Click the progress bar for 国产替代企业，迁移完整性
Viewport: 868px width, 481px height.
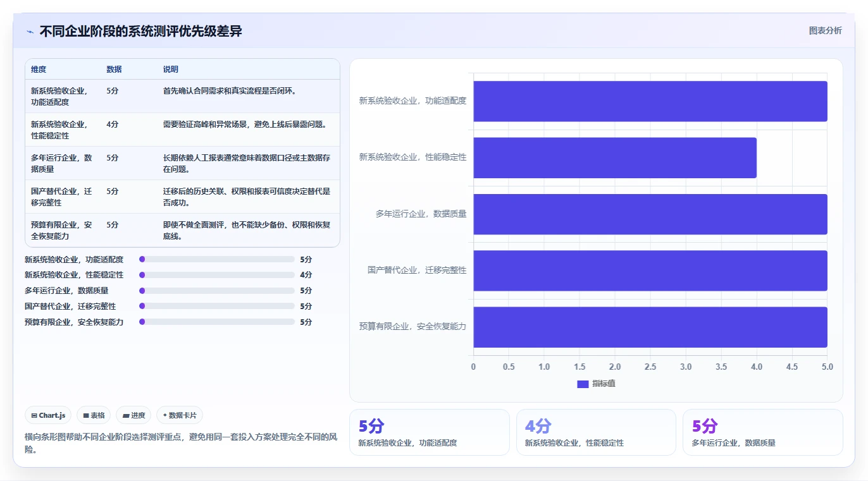point(217,306)
